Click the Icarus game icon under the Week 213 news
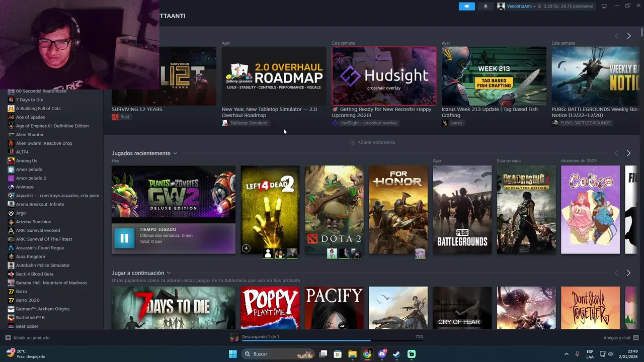644x362 pixels. tap(445, 123)
